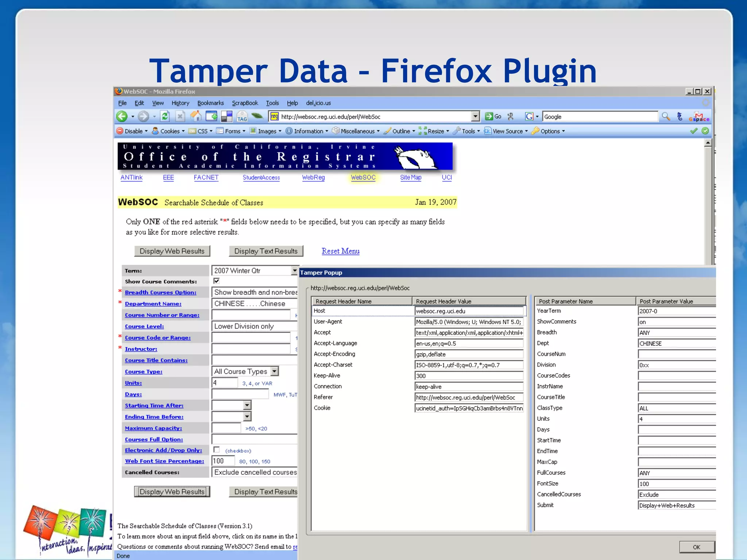Click the new tab toolbar icon
The width and height of the screenshot is (747, 560).
pos(211,116)
